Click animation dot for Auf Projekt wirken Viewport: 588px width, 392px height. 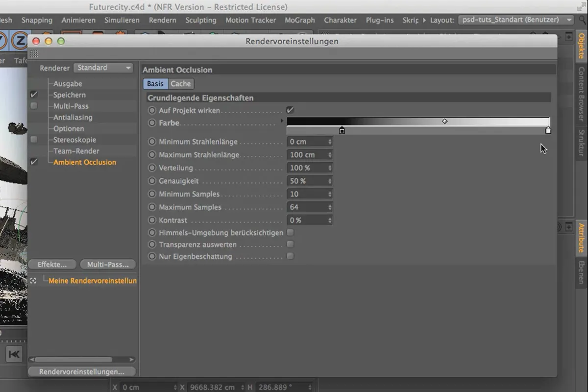coord(152,111)
